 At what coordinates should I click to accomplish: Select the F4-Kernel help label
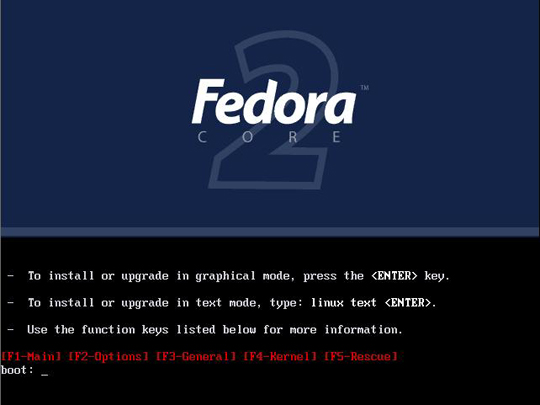pos(280,356)
